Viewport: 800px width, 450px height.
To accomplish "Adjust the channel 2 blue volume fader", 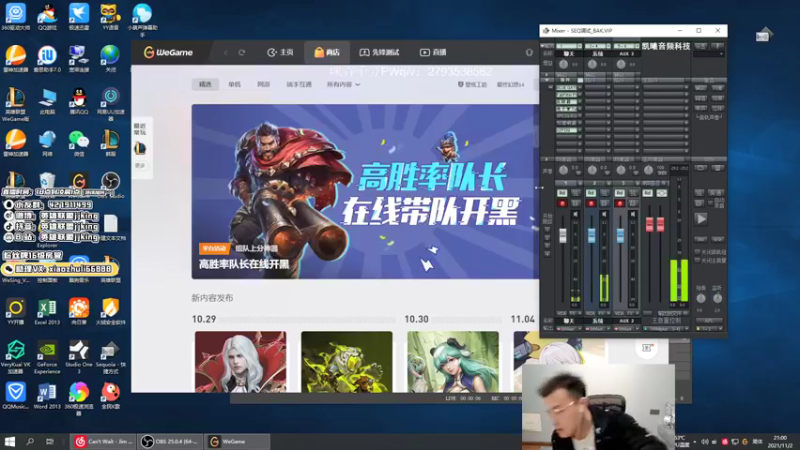I will (x=591, y=235).
